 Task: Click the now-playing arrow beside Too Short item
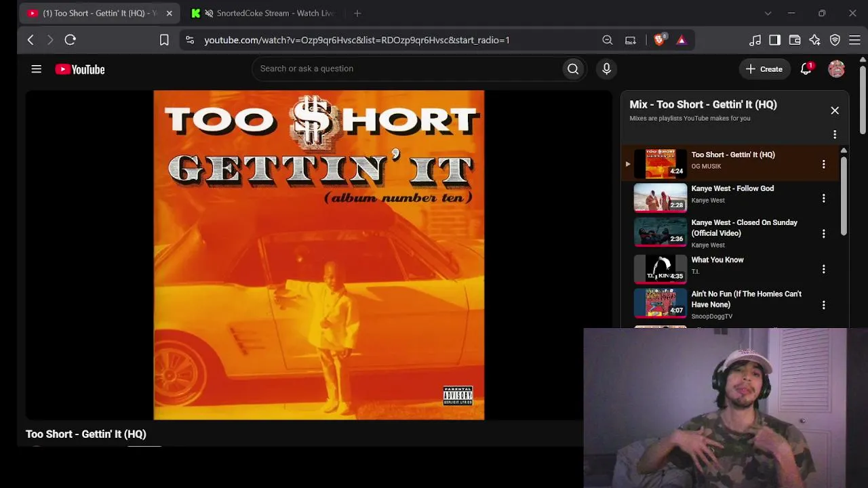627,163
